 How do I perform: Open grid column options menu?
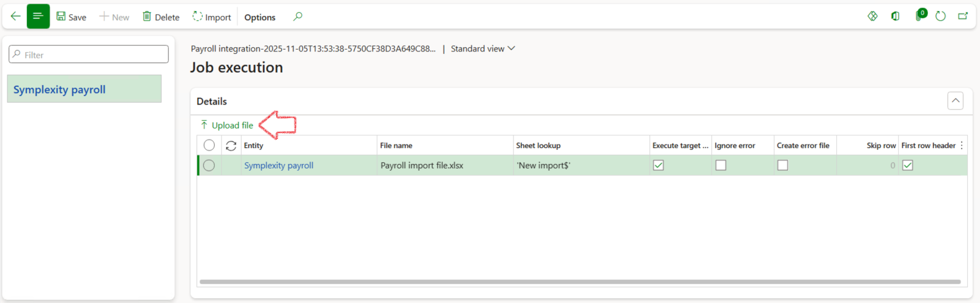tap(962, 146)
